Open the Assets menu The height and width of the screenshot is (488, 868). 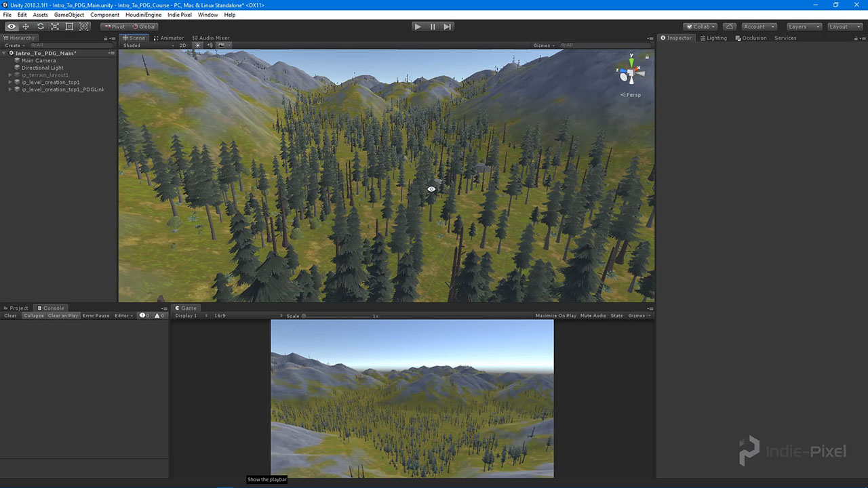(x=41, y=15)
